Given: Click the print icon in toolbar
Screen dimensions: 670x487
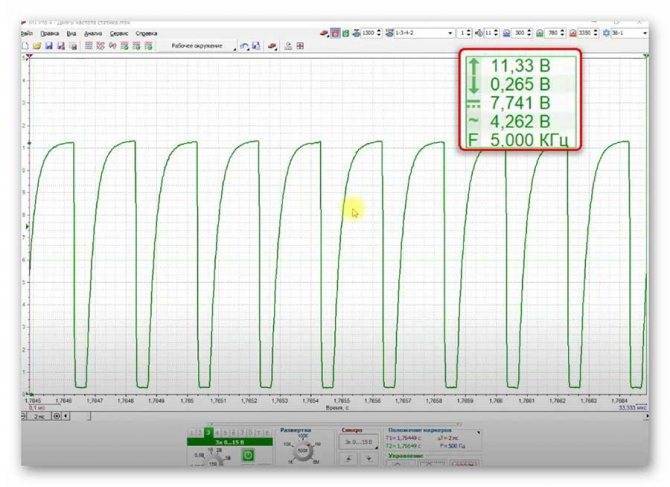Looking at the screenshot, I should point(73,46).
